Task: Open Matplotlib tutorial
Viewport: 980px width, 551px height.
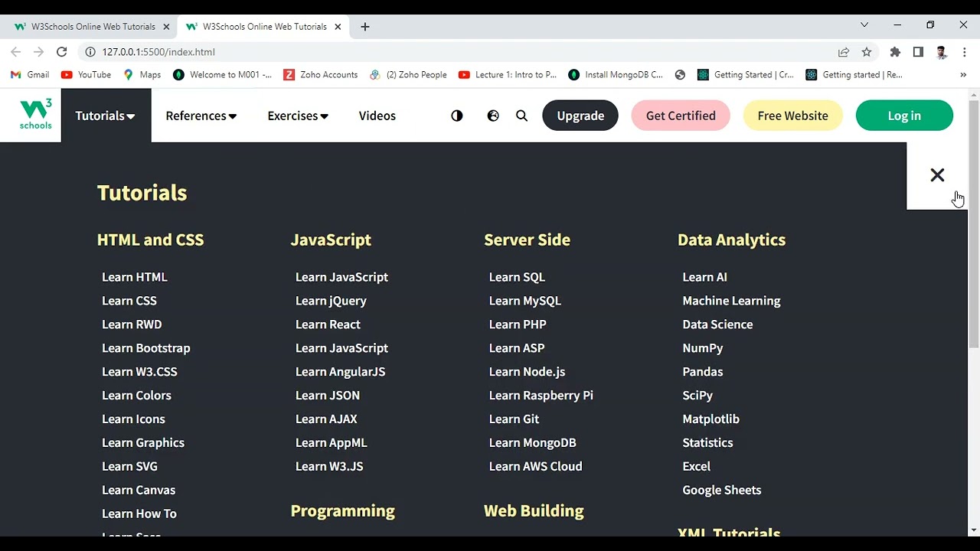Action: click(711, 419)
